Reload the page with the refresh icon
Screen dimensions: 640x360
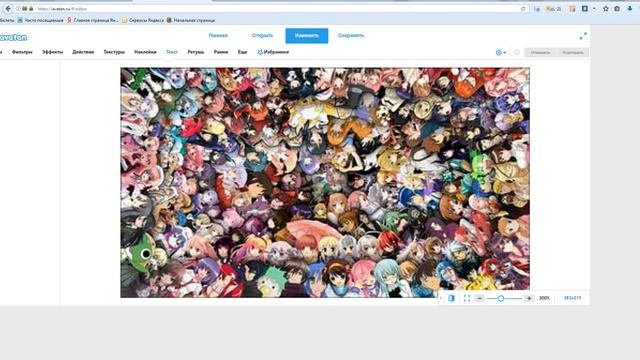(x=523, y=9)
